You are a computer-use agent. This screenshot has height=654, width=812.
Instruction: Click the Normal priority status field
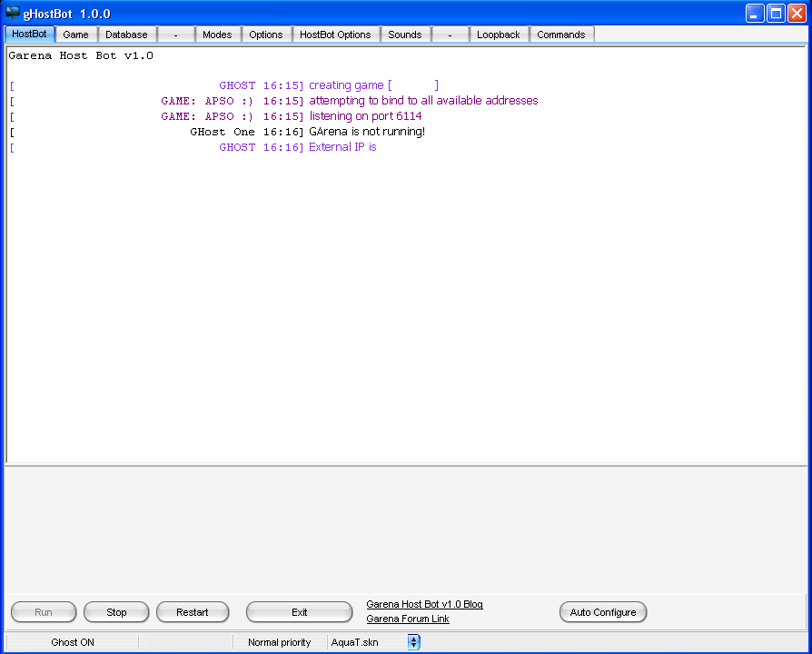pyautogui.click(x=279, y=642)
